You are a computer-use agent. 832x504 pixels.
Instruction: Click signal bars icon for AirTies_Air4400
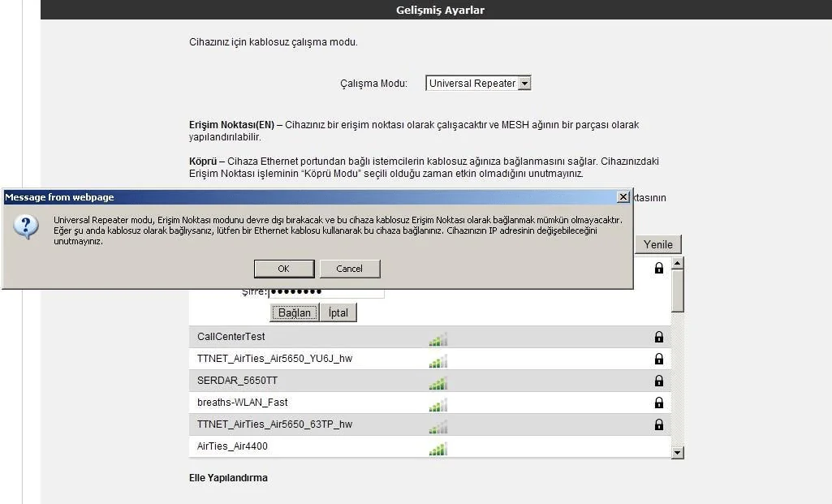pos(438,447)
